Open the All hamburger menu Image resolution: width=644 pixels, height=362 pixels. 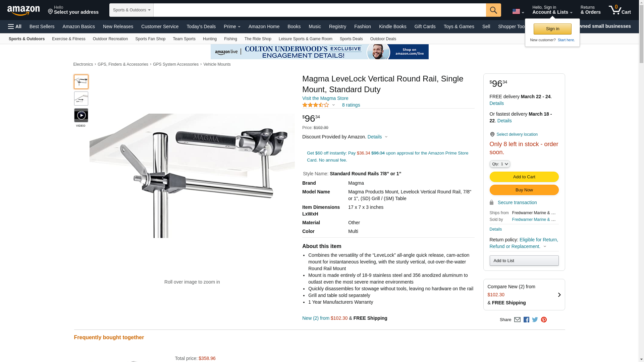[15, 26]
